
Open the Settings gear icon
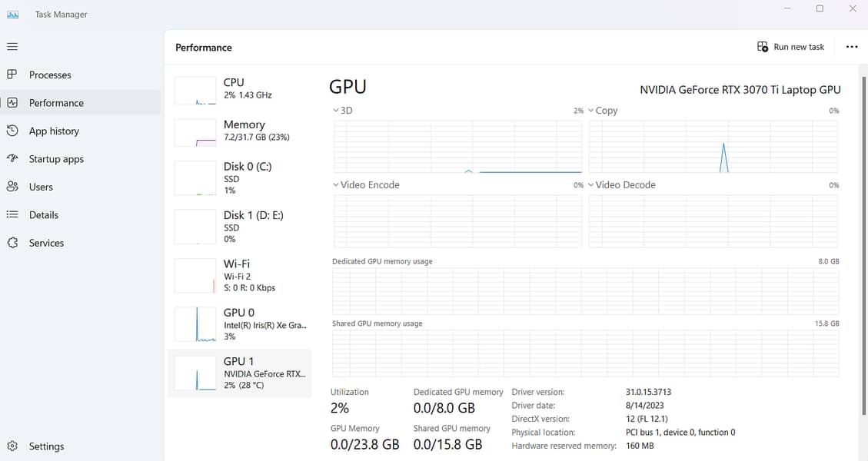[12, 446]
